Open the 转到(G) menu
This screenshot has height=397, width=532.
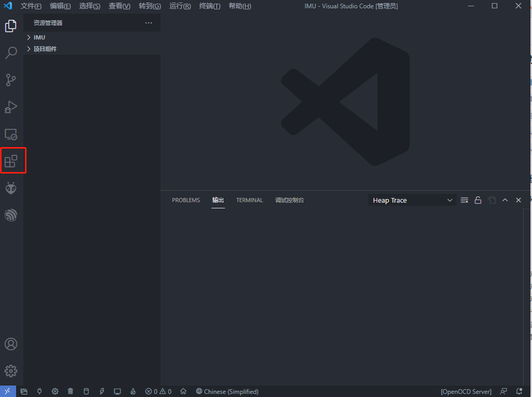tap(150, 6)
